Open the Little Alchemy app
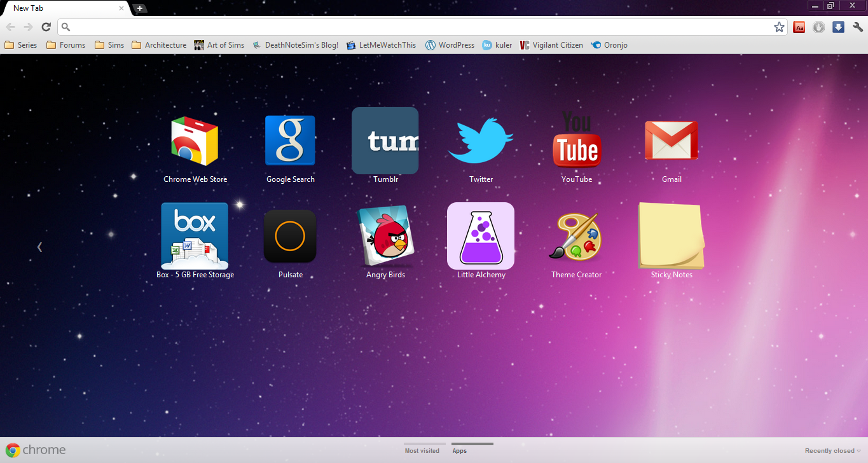Image resolution: width=868 pixels, height=463 pixels. [x=481, y=236]
